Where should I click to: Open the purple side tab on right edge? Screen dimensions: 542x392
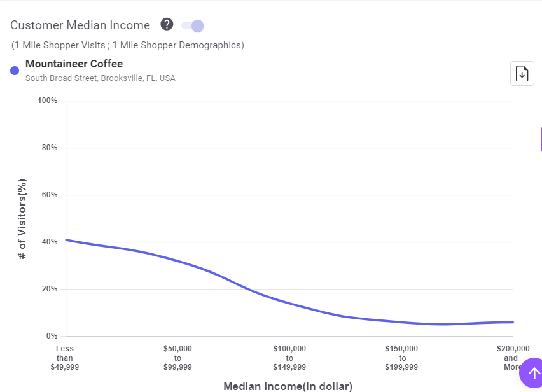pyautogui.click(x=540, y=139)
